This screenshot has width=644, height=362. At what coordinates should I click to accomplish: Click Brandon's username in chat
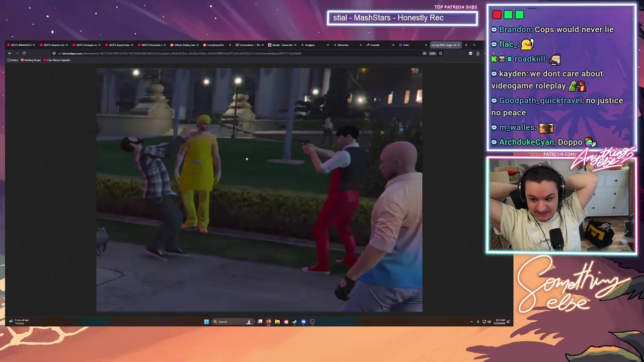[515, 29]
